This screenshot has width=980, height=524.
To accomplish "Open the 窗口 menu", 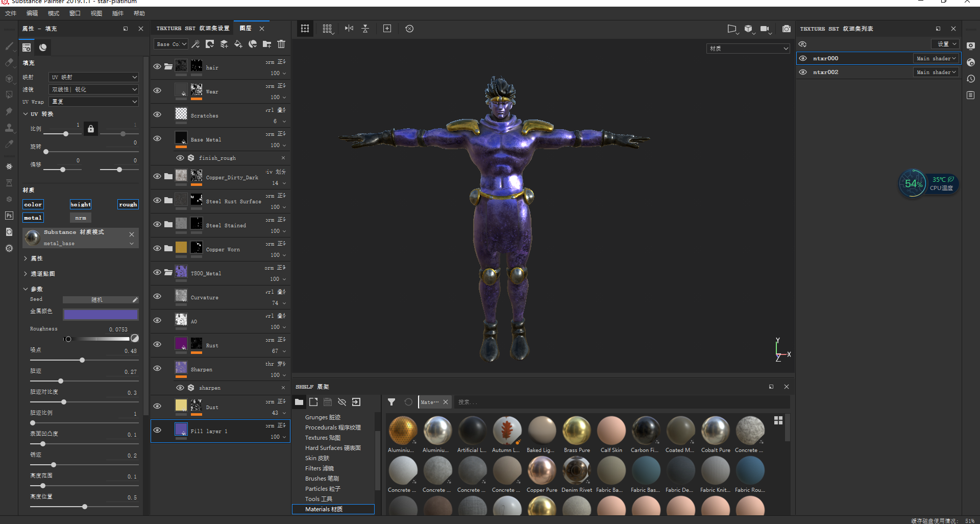I will point(75,13).
